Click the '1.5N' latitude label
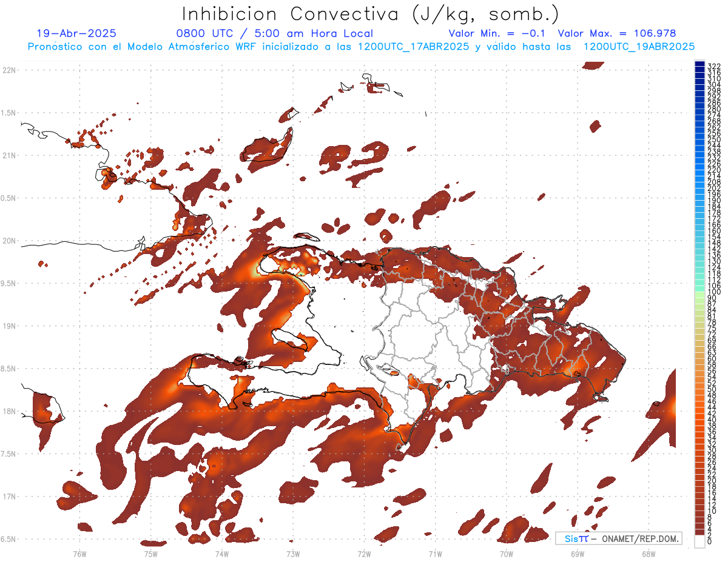The image size is (728, 562). click(8, 113)
